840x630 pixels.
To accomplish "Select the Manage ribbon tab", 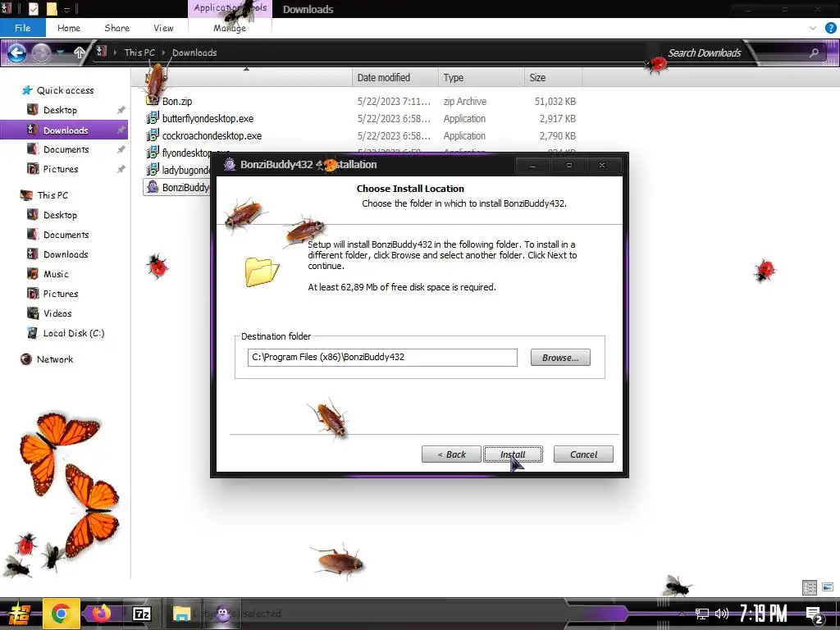I will click(x=230, y=28).
